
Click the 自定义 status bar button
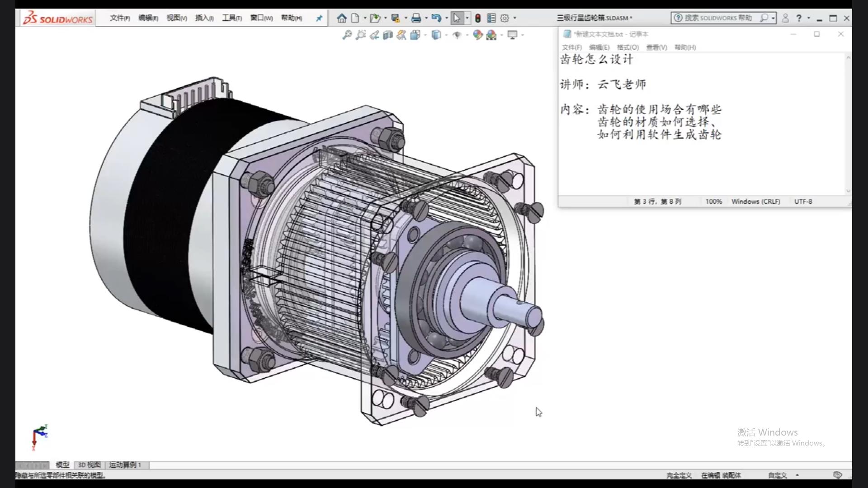coord(778,475)
